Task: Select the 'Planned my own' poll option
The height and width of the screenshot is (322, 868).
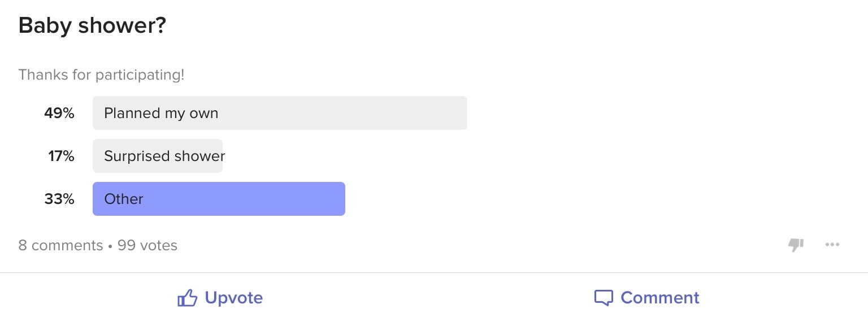Action: point(280,113)
